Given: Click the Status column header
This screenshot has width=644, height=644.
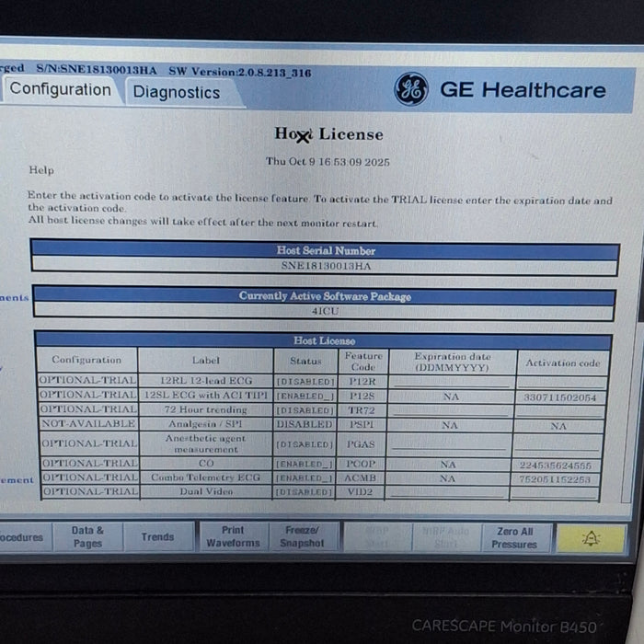Looking at the screenshot, I should (305, 361).
